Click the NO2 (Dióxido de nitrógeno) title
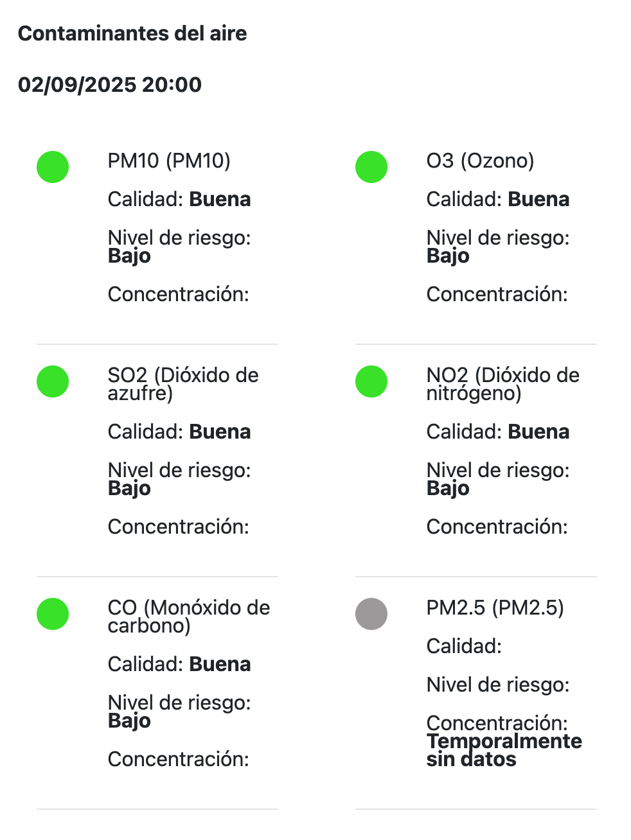631x840 pixels. [502, 383]
